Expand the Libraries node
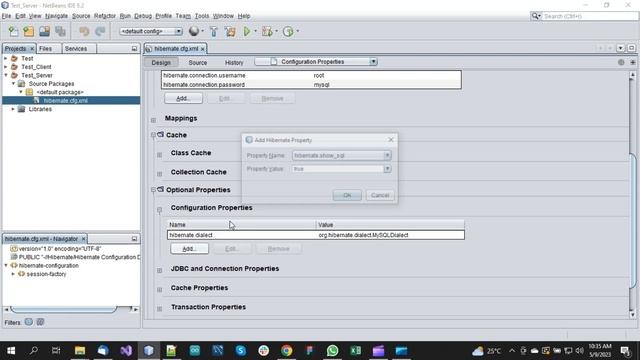The width and height of the screenshot is (640, 360). tap(13, 109)
